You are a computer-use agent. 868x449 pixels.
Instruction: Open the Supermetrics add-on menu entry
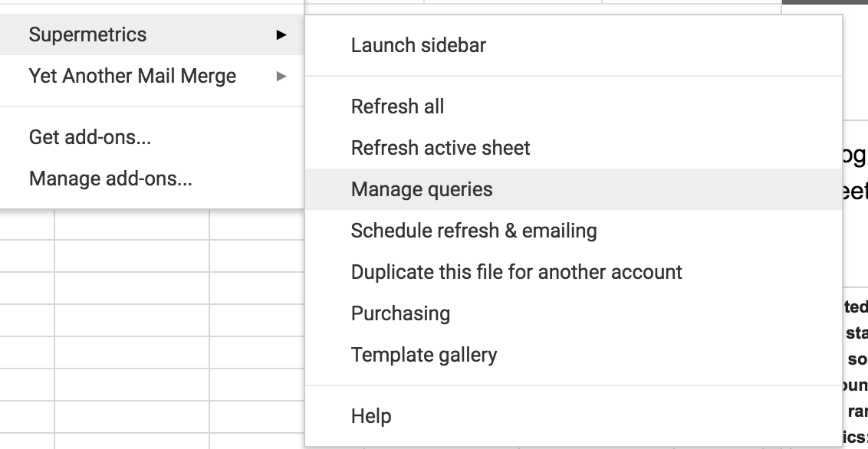coord(87,34)
